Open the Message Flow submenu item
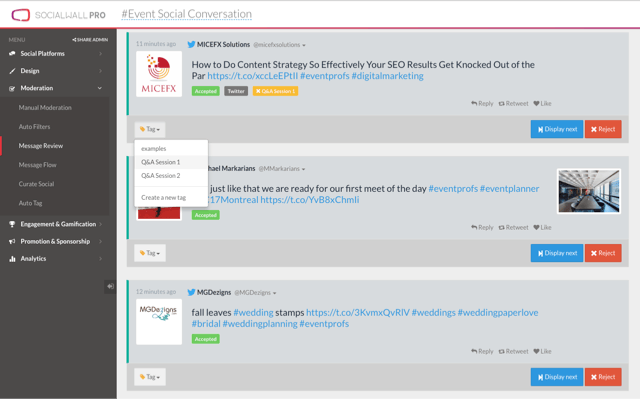The height and width of the screenshot is (399, 640). [38, 165]
